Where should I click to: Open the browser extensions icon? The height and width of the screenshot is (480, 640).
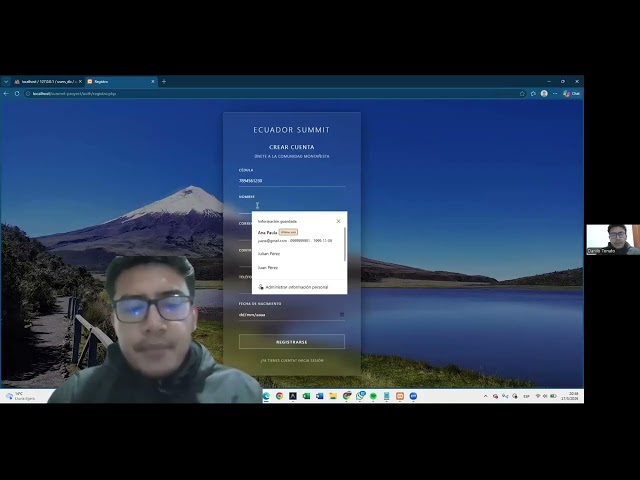pos(533,93)
